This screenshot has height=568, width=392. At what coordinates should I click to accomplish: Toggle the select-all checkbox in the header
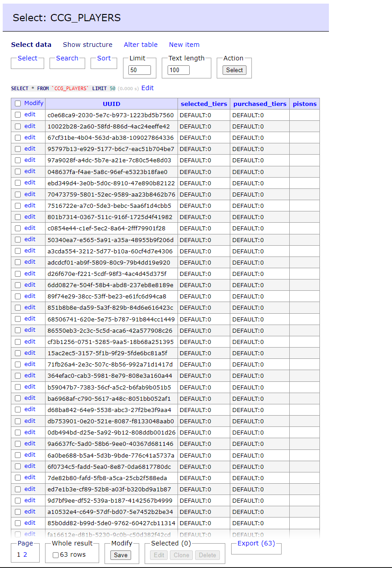18,103
